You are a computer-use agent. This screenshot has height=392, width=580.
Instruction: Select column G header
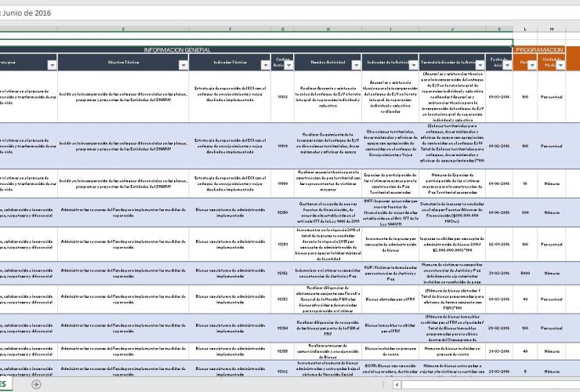click(283, 29)
